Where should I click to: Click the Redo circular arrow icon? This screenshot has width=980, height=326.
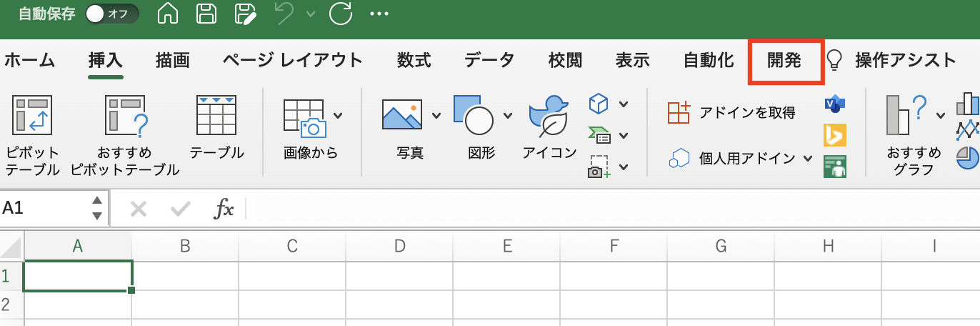(341, 14)
